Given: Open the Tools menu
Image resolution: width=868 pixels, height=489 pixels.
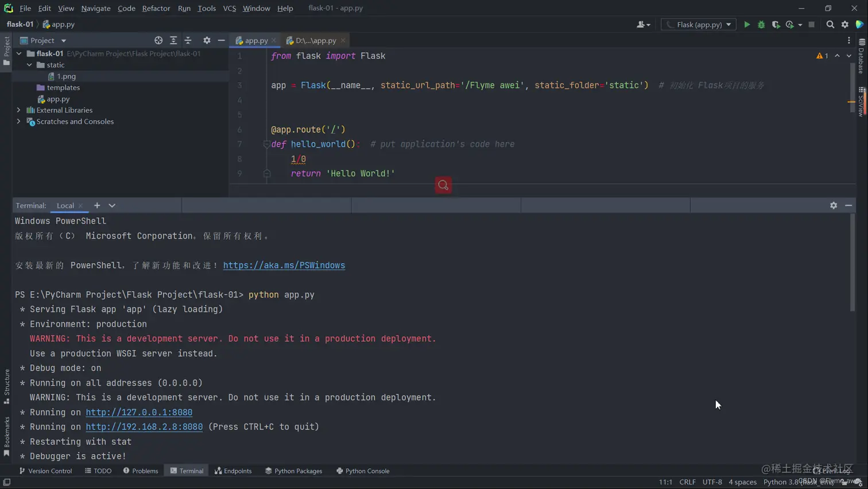Looking at the screenshot, I should 207,8.
